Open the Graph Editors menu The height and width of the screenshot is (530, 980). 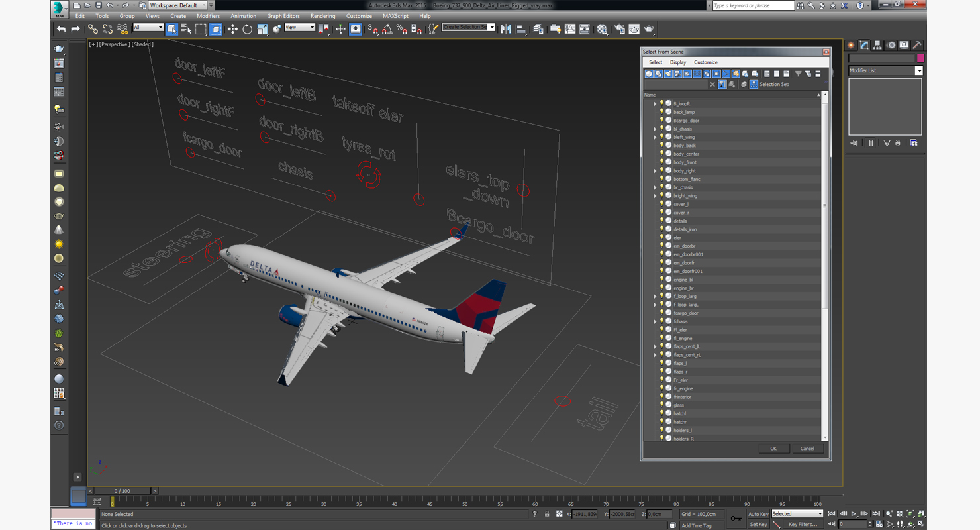click(x=283, y=16)
